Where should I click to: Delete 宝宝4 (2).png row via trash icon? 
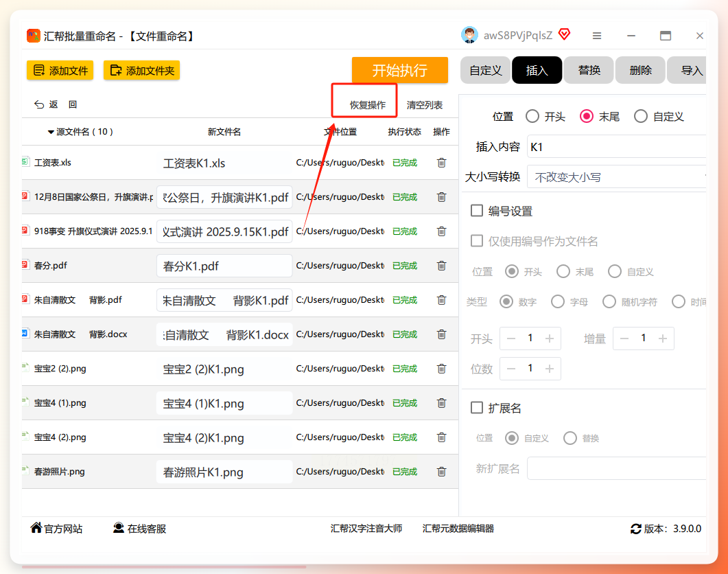(441, 437)
